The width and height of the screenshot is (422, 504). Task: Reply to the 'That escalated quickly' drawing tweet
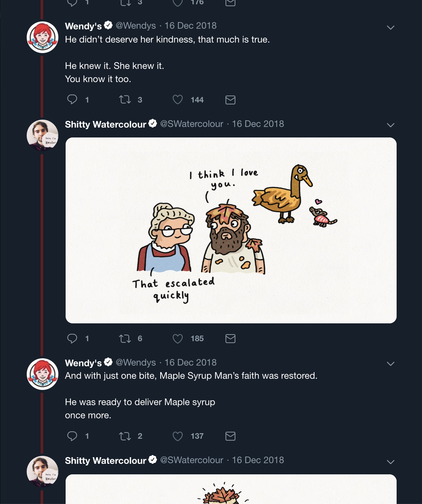[72, 339]
